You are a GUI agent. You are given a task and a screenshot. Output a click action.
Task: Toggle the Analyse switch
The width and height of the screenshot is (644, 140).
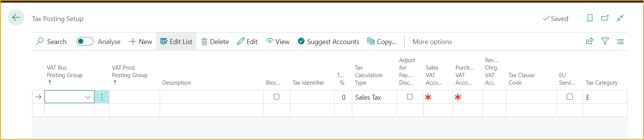(x=85, y=41)
